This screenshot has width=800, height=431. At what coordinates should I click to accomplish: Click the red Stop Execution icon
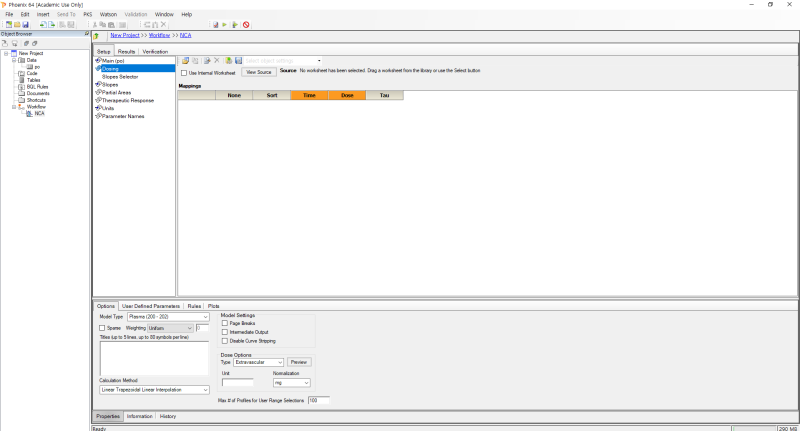click(246, 24)
